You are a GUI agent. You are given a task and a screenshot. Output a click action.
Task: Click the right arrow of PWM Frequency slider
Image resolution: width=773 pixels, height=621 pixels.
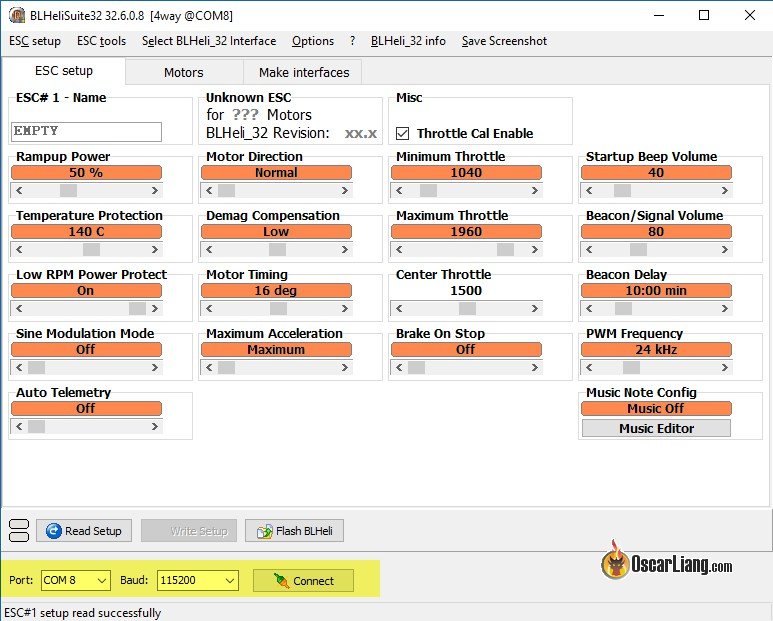(724, 367)
